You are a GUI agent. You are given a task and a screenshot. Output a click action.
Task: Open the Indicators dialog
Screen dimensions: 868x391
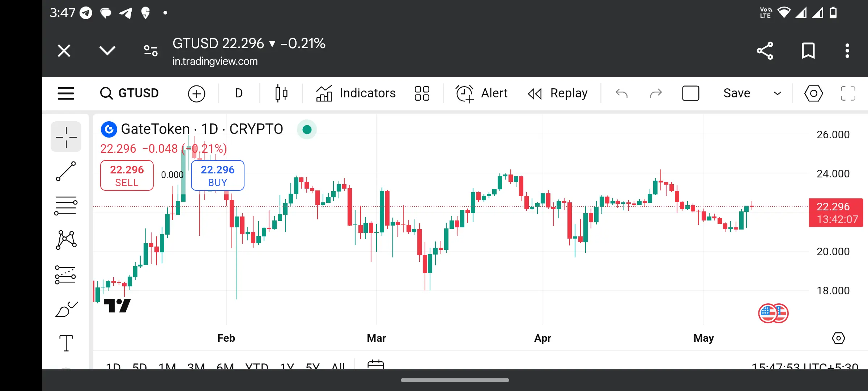tap(356, 93)
